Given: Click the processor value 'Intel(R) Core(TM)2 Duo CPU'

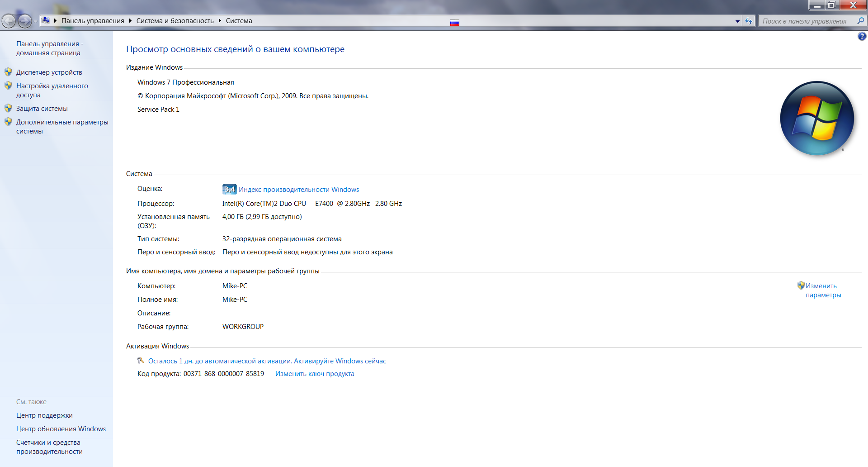Looking at the screenshot, I should point(264,204).
